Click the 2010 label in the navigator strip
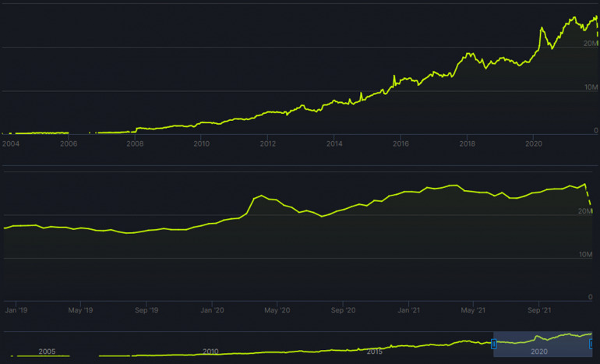 210,352
